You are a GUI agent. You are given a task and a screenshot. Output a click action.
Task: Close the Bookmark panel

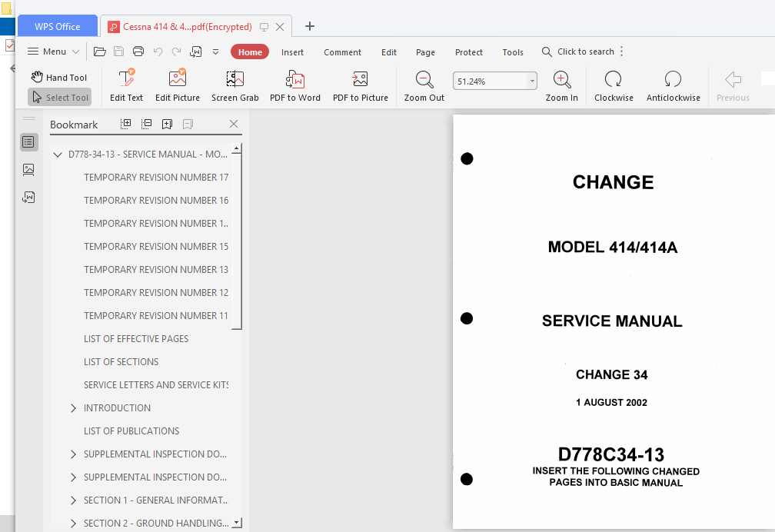tap(234, 124)
